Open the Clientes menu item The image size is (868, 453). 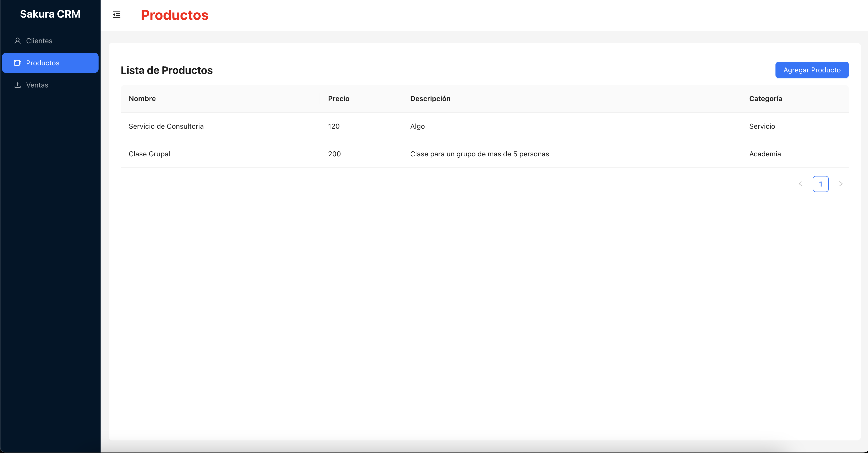tap(39, 41)
